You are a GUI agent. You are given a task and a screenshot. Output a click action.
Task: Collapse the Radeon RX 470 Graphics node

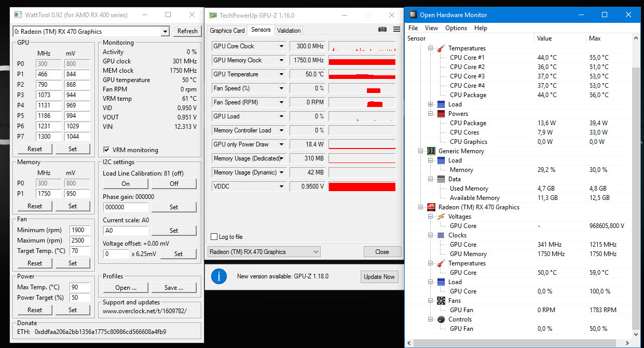[x=421, y=207]
